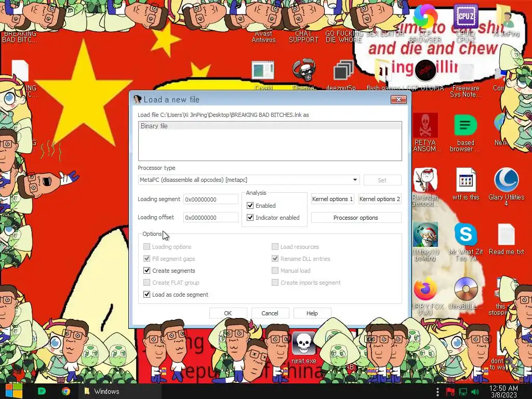Screen dimensions: 532x399
Task: Toggle the Manual load checkbox
Action: point(275,270)
